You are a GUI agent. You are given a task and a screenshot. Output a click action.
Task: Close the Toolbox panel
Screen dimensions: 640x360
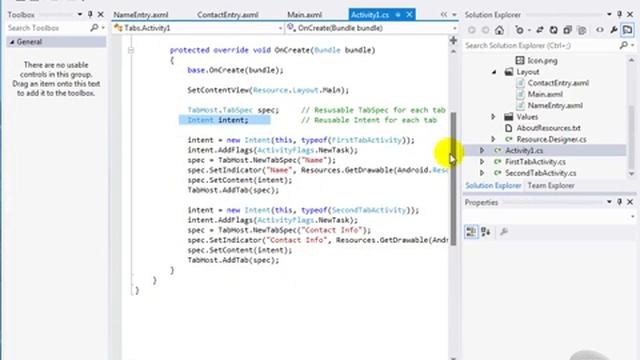click(100, 15)
